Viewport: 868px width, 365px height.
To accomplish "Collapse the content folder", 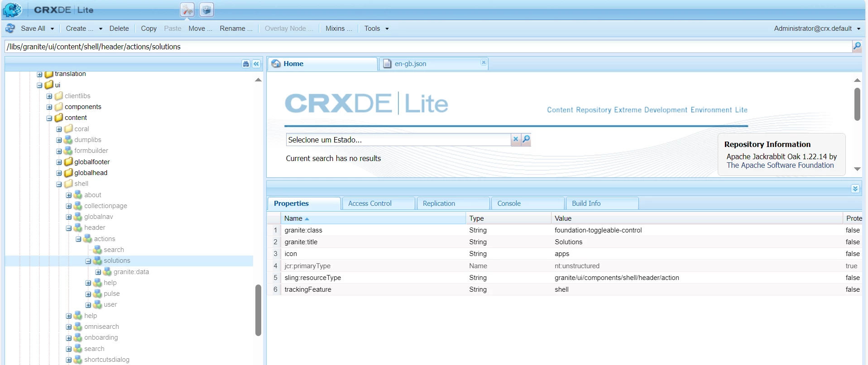I will 49,118.
